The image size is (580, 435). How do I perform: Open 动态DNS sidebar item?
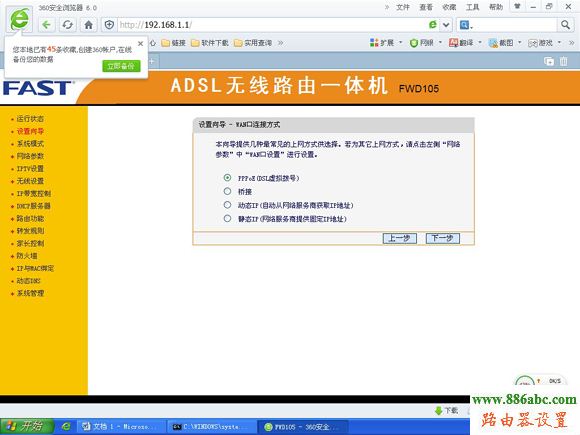click(28, 281)
